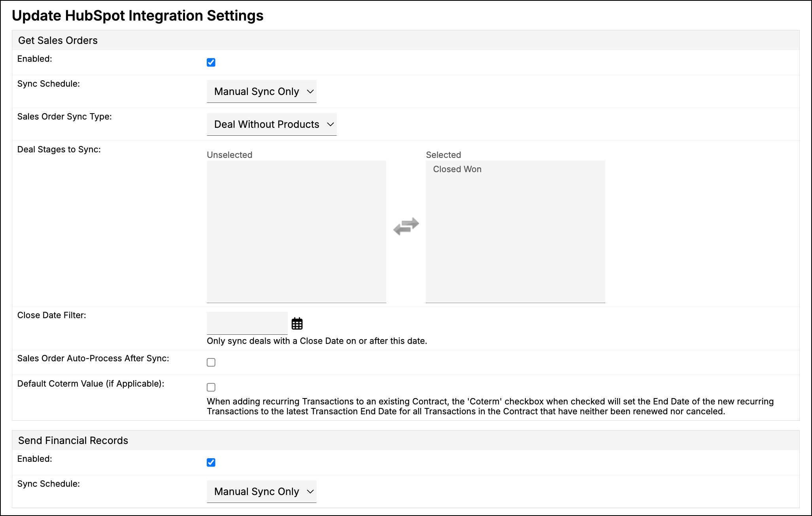Open Sync Schedule dropdown for Get Sales Orders
Screen dimensions: 812x516
tap(262, 91)
